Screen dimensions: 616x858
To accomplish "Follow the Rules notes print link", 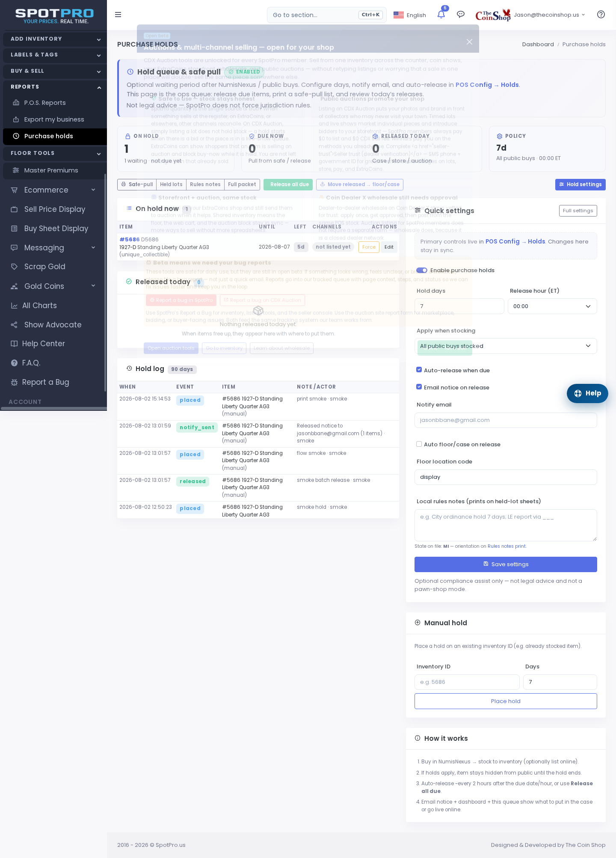I will point(506,546).
